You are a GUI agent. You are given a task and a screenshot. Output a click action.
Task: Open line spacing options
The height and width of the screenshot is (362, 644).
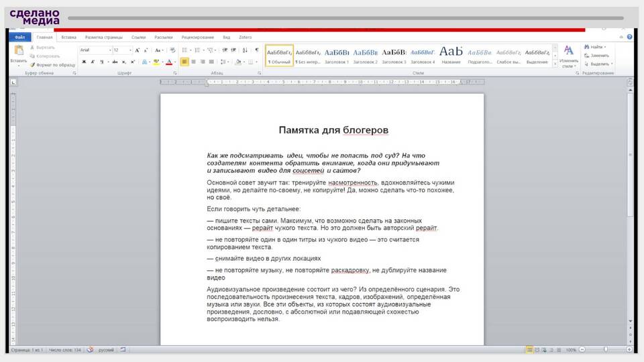(224, 62)
